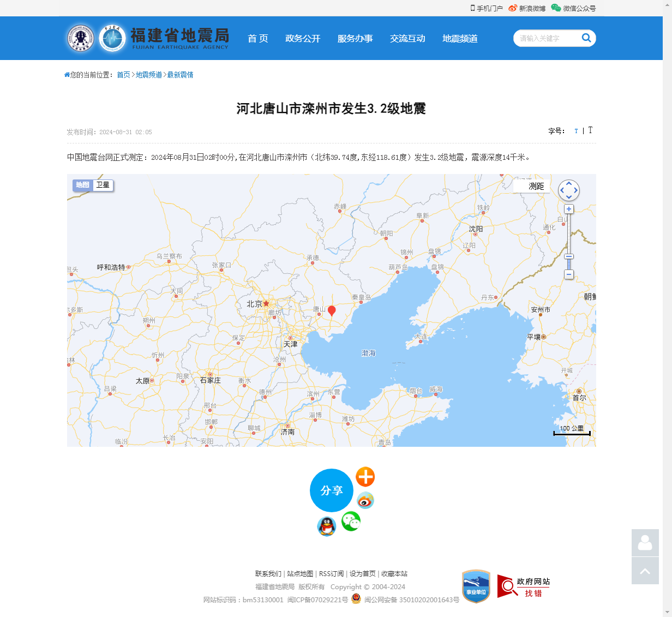Screen dimensions: 672x617
Task: Zoom in with the map plus button
Action: point(568,209)
